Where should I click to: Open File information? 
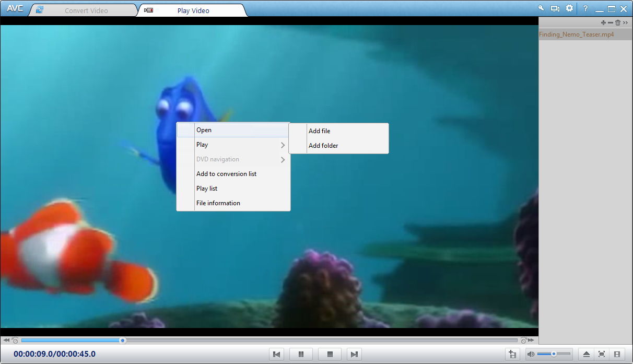218,203
